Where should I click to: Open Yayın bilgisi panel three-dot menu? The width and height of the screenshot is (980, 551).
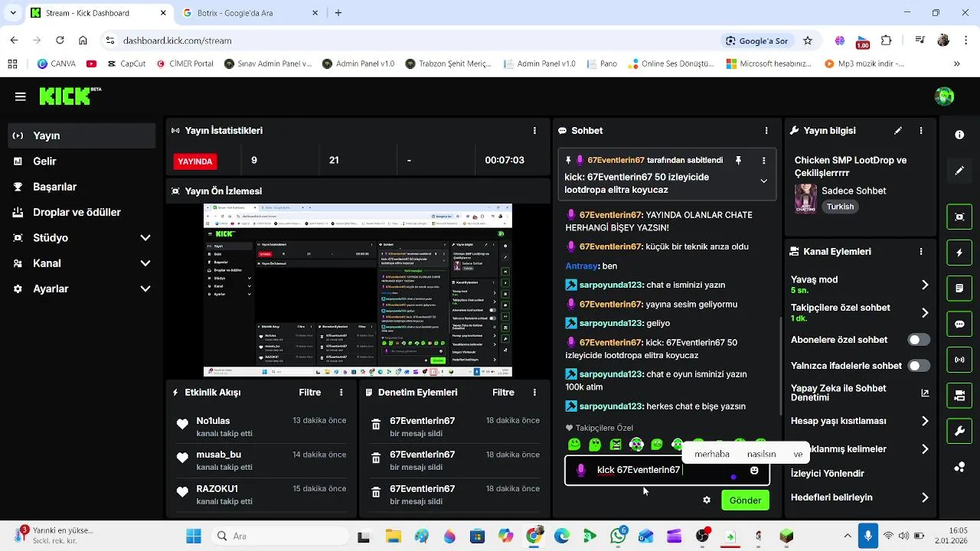(921, 131)
